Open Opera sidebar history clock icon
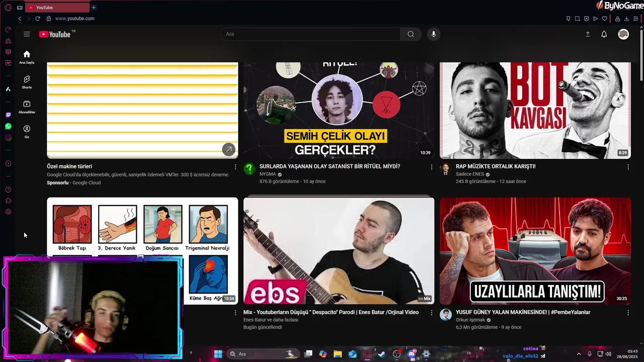This screenshot has height=362, width=644. click(x=8, y=190)
